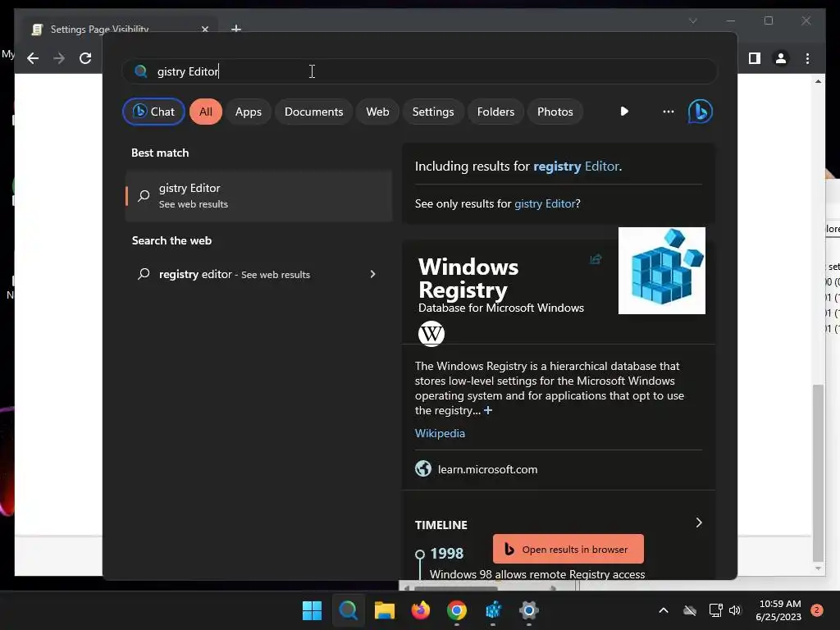The height and width of the screenshot is (630, 840).
Task: Click the Windows Registry heading
Action: click(468, 278)
